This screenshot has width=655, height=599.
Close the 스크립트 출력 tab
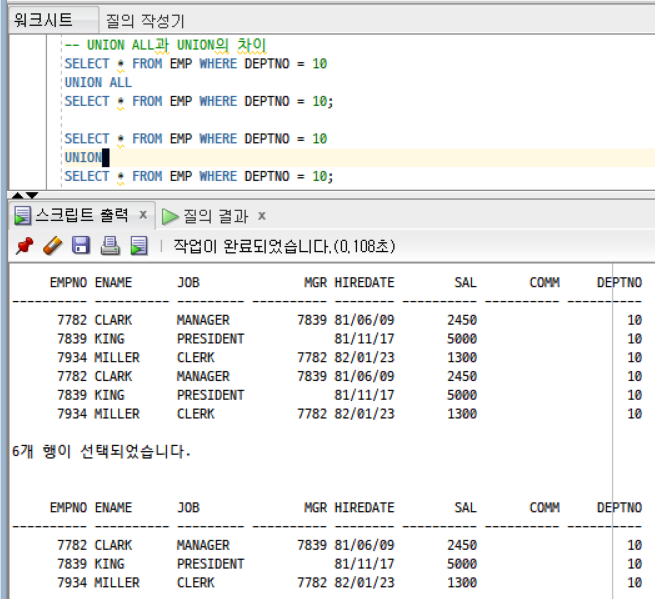(143, 215)
